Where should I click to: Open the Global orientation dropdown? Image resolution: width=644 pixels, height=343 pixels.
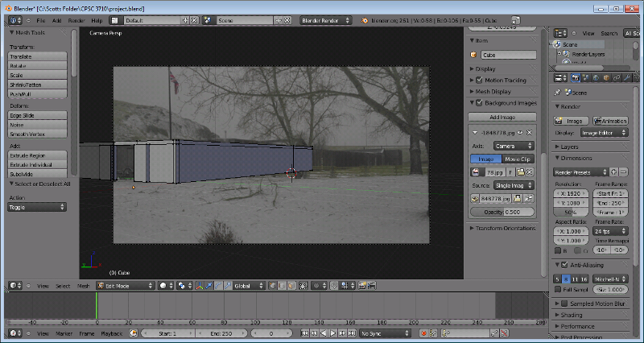[x=250, y=286]
